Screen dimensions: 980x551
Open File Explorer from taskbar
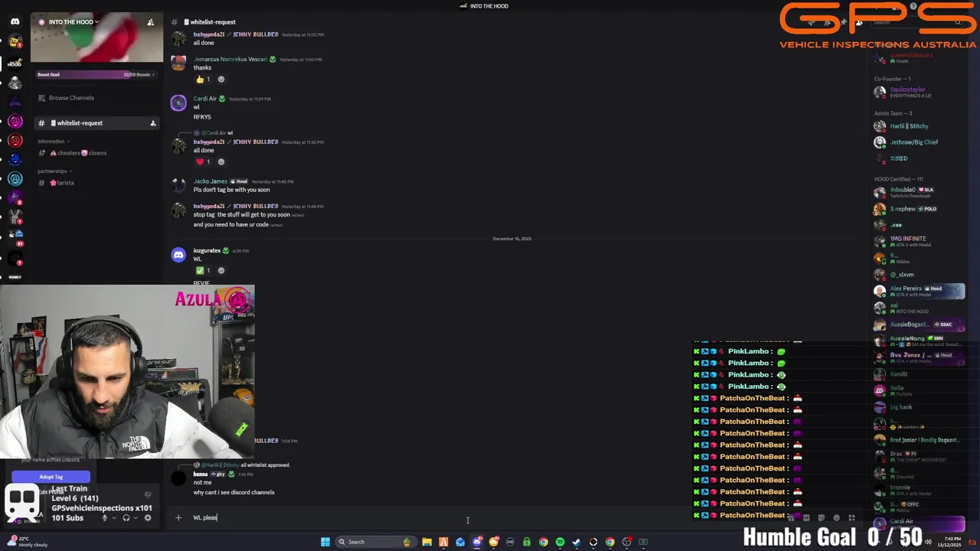click(426, 542)
